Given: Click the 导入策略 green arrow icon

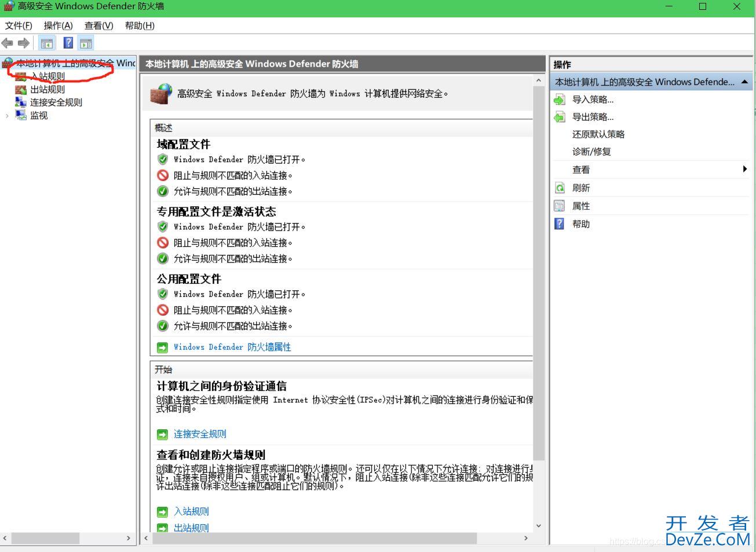Looking at the screenshot, I should pyautogui.click(x=559, y=100).
